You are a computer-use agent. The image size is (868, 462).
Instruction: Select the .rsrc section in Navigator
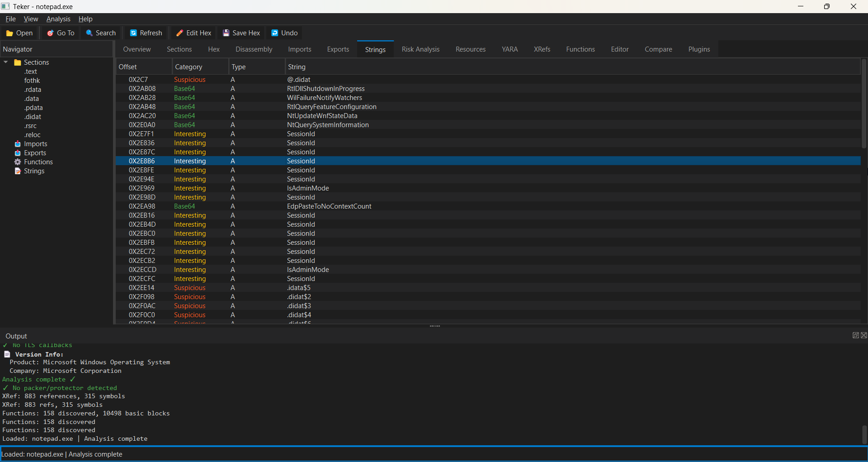click(x=30, y=126)
